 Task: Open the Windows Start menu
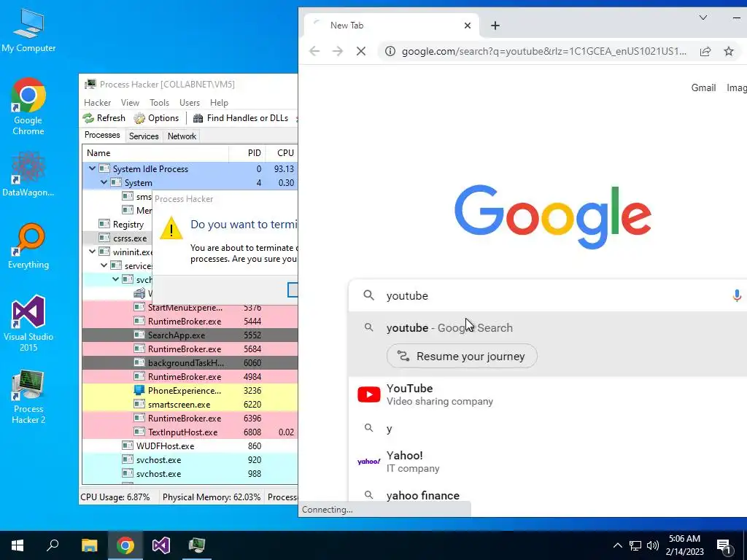point(18,545)
